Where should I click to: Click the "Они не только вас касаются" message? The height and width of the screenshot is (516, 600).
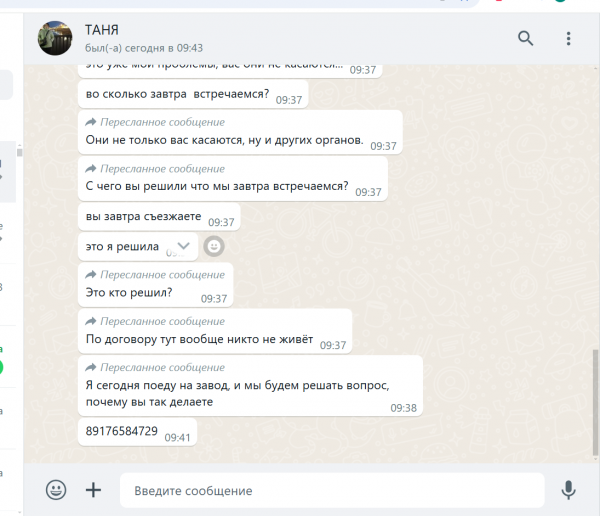coord(240,132)
